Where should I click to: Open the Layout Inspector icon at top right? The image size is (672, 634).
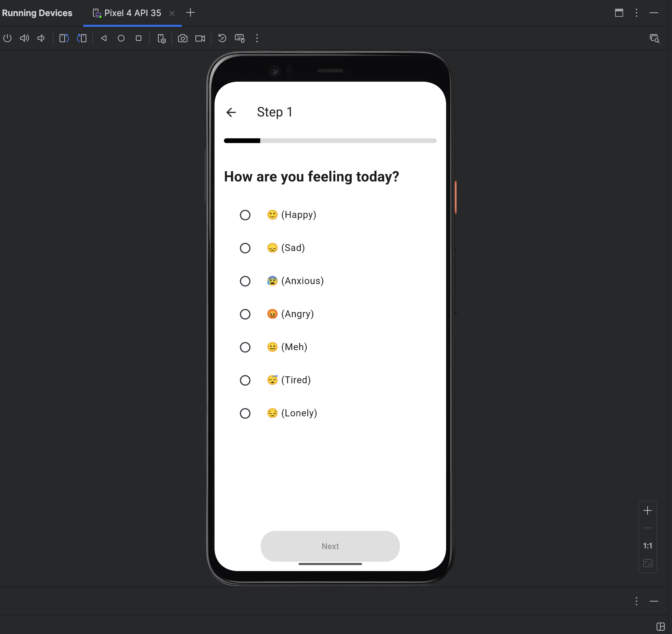[655, 38]
